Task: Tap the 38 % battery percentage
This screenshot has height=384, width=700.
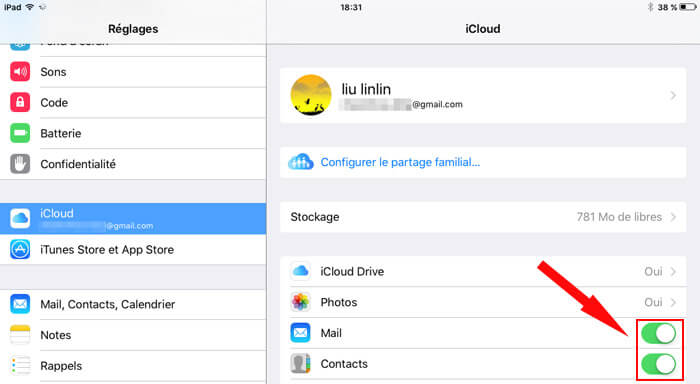Action: coord(667,7)
